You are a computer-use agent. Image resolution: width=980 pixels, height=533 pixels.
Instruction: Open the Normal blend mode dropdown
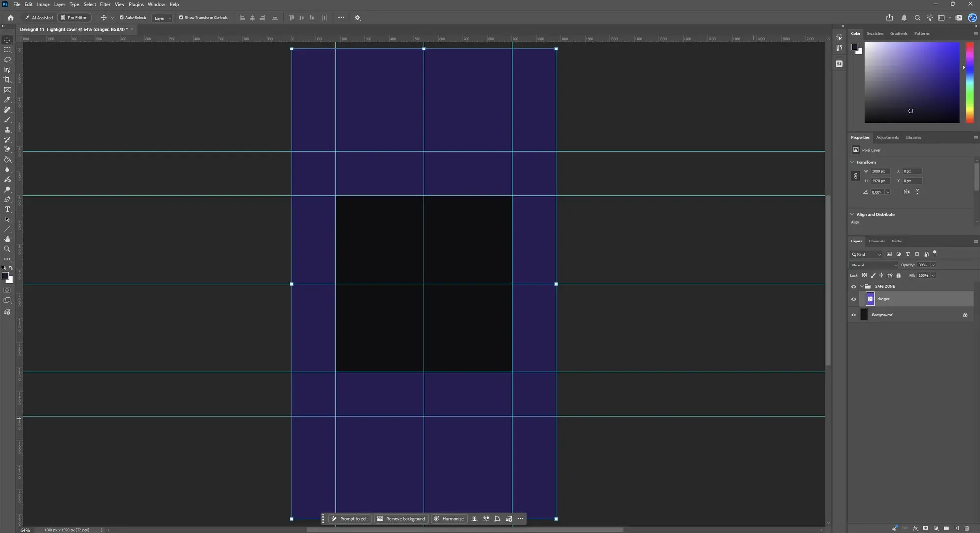[x=874, y=265]
